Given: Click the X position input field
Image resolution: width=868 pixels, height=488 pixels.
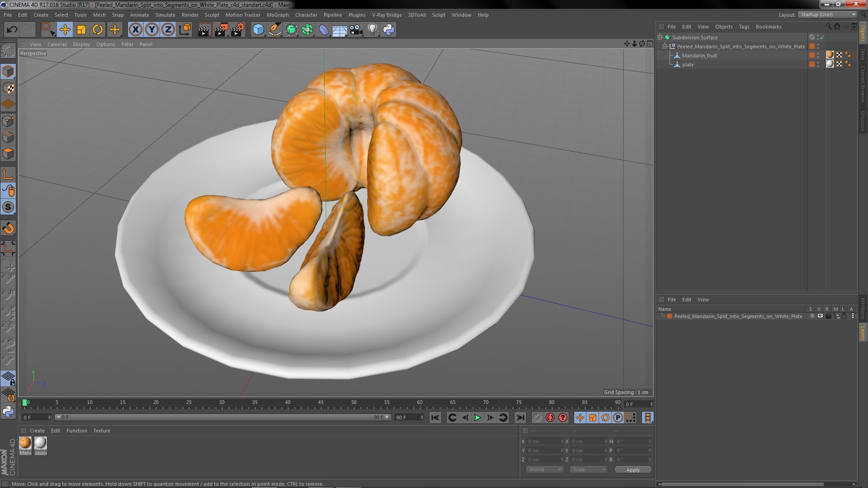Looking at the screenshot, I should 545,441.
